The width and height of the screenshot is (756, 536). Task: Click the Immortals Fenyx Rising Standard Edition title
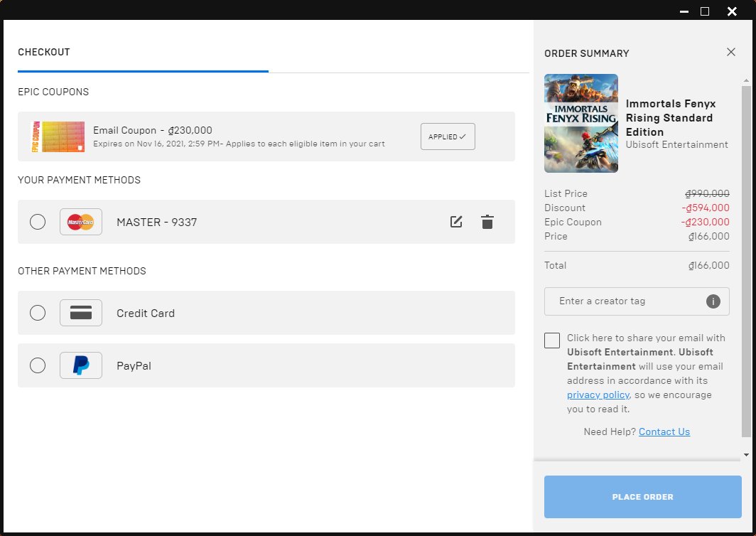(x=671, y=118)
